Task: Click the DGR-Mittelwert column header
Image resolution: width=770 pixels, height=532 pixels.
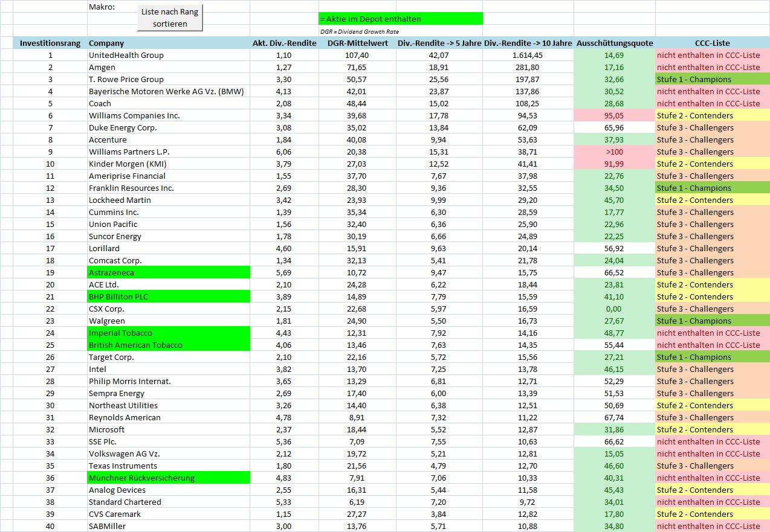Action: 357,43
